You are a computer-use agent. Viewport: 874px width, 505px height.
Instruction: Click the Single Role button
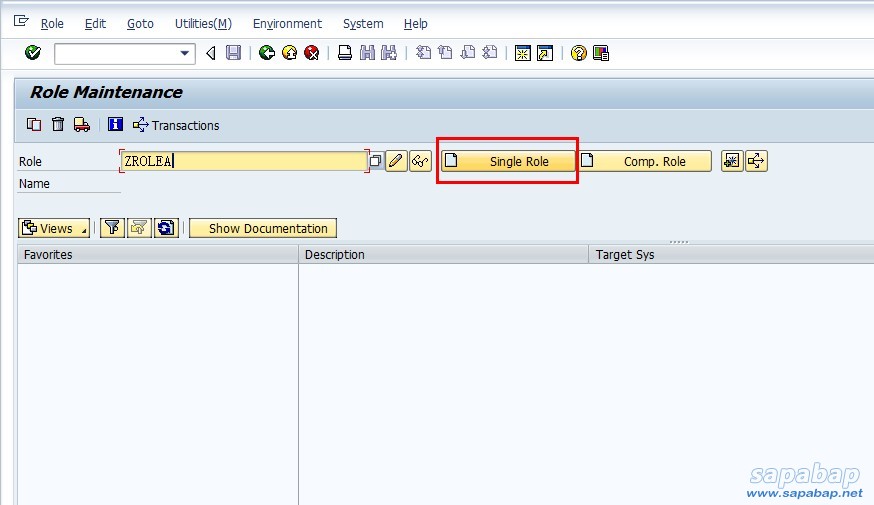509,161
